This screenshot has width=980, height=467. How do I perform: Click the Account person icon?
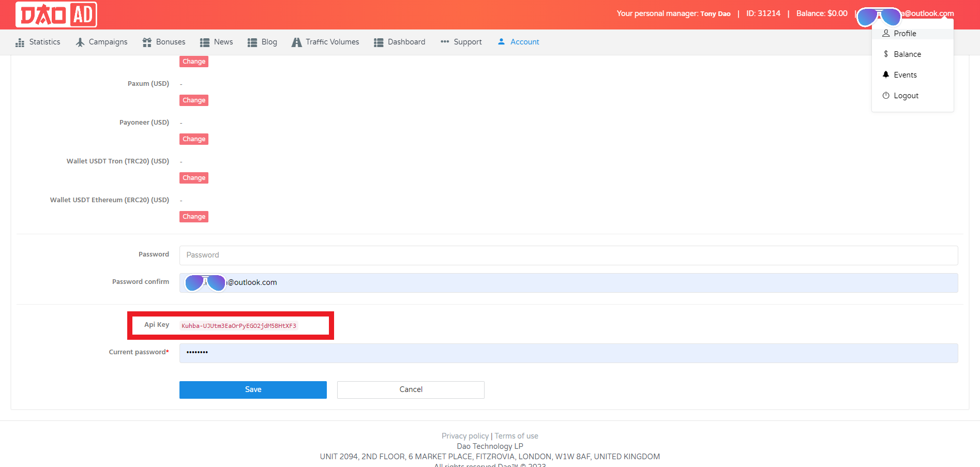(501, 41)
